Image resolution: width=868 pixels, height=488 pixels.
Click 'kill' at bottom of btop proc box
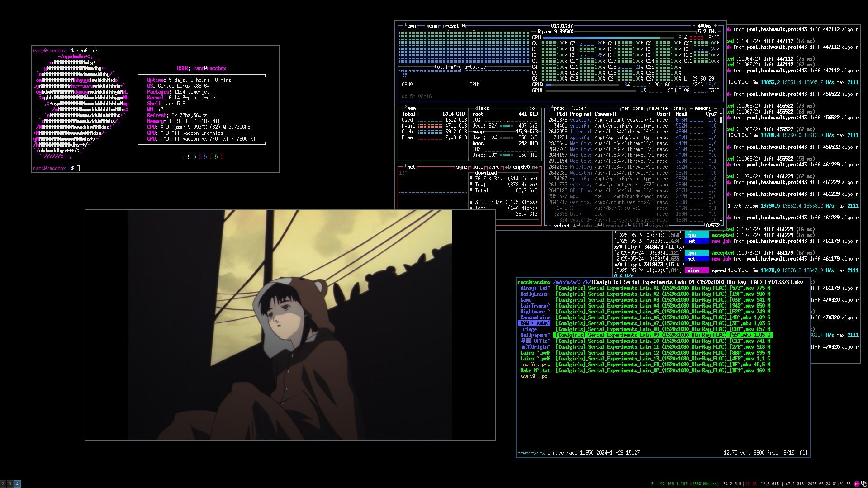pos(638,226)
